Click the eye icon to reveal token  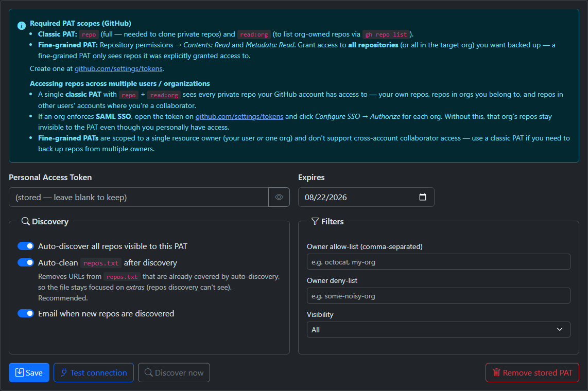pos(279,197)
